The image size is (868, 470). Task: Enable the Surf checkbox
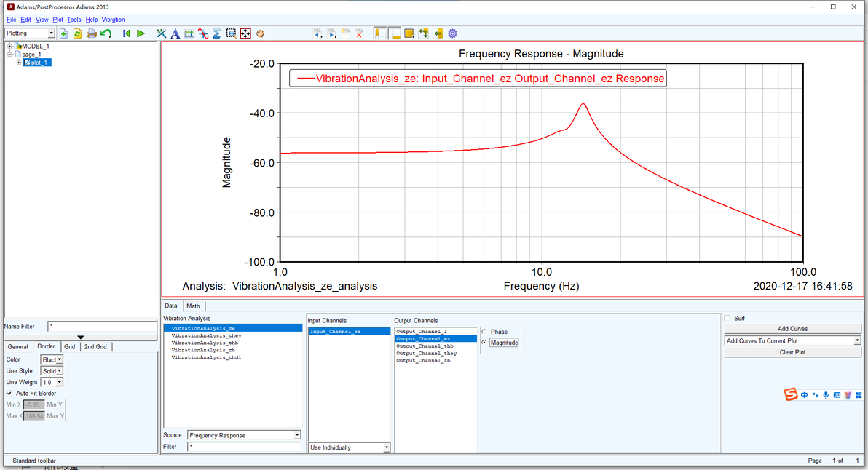click(727, 318)
